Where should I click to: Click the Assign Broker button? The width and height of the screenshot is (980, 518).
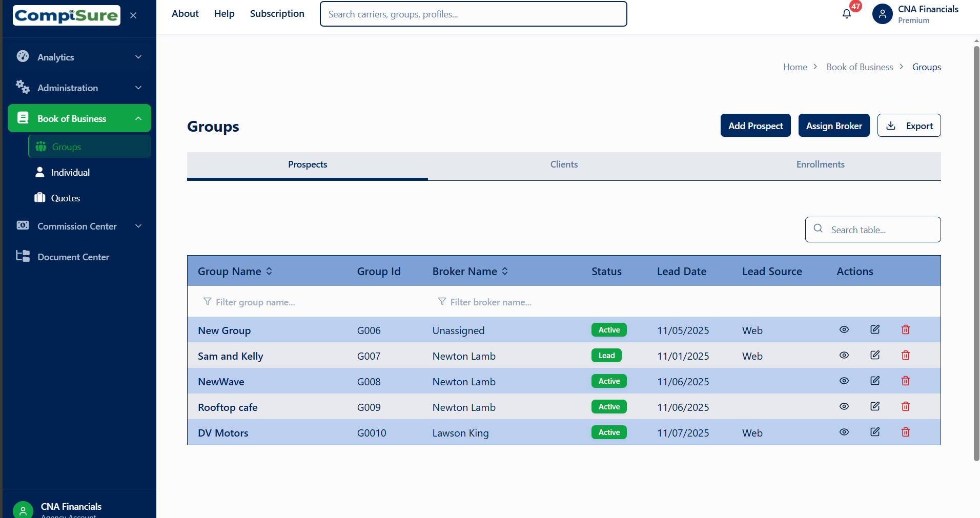834,126
